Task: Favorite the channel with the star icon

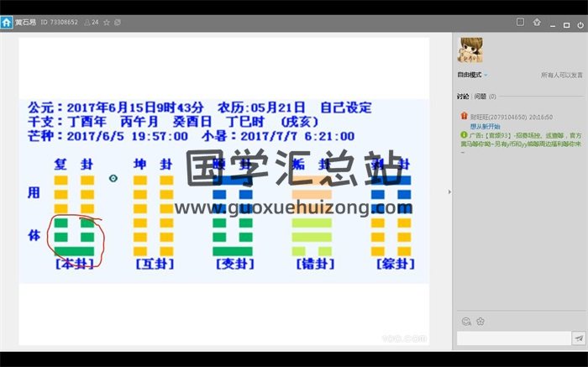Action: pos(107,22)
